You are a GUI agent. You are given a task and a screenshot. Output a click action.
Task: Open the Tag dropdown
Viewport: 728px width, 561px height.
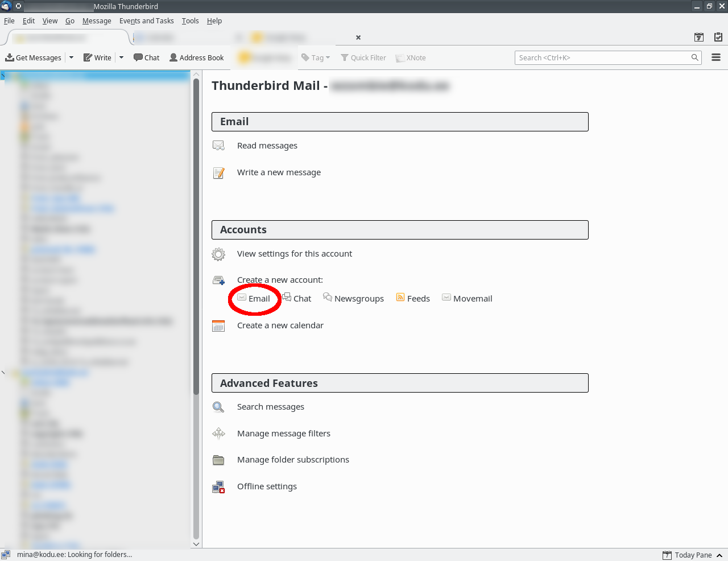316,57
